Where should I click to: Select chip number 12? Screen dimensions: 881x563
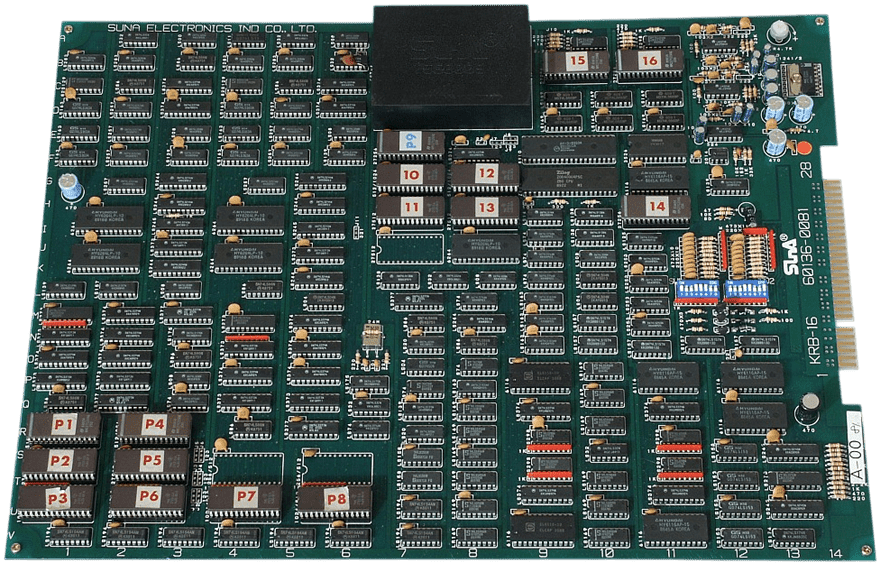(x=485, y=175)
